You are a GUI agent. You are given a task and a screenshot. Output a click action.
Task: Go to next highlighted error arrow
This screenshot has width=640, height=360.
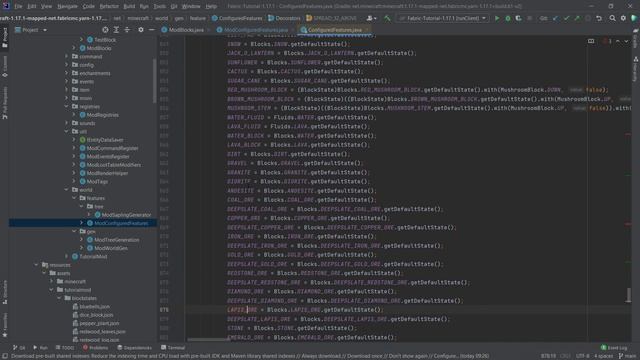(626, 41)
